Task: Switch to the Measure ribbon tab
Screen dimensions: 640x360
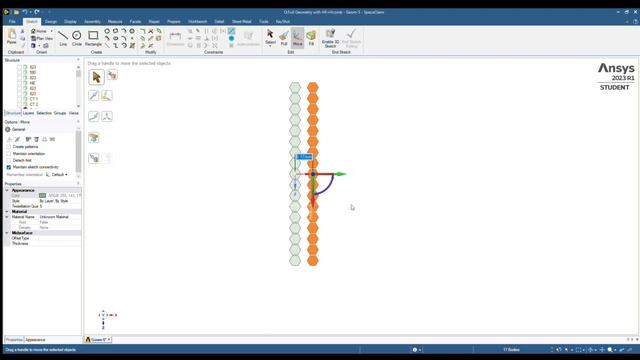Action: pyautogui.click(x=115, y=21)
